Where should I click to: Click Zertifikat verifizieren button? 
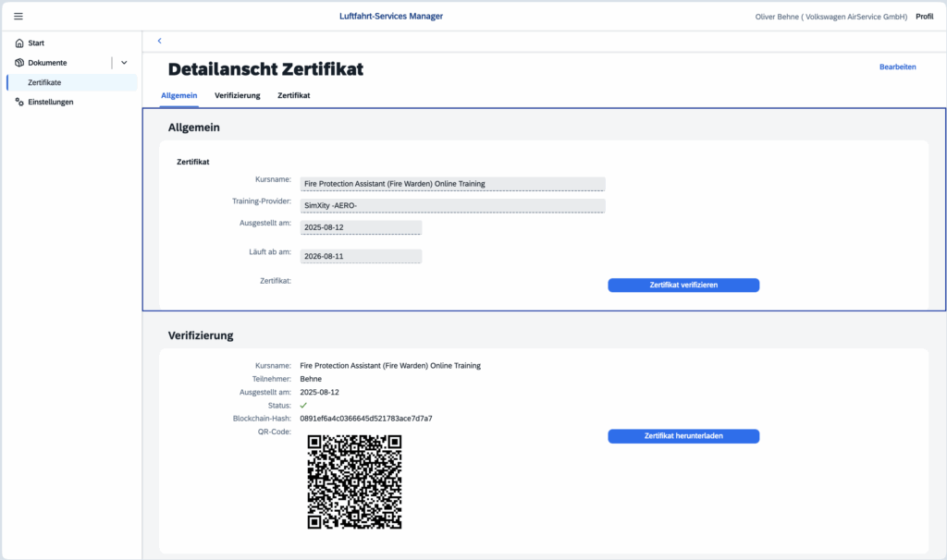[x=683, y=285]
